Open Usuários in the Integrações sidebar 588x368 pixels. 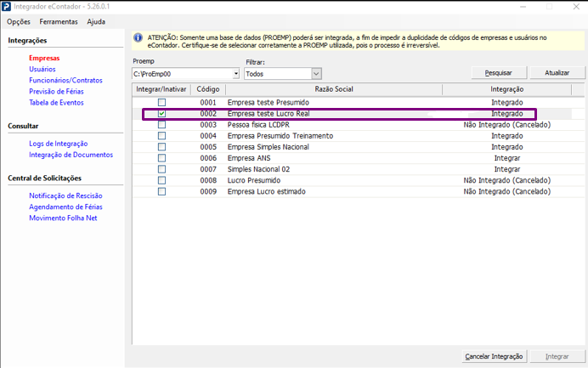pos(42,69)
